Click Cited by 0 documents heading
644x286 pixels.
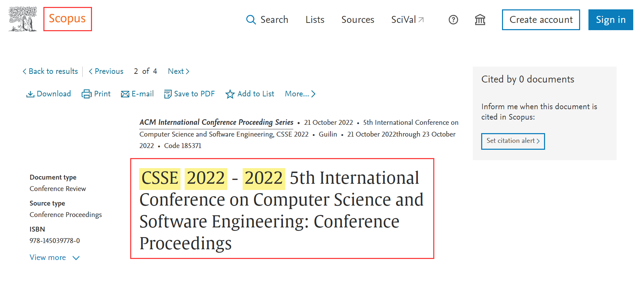528,79
